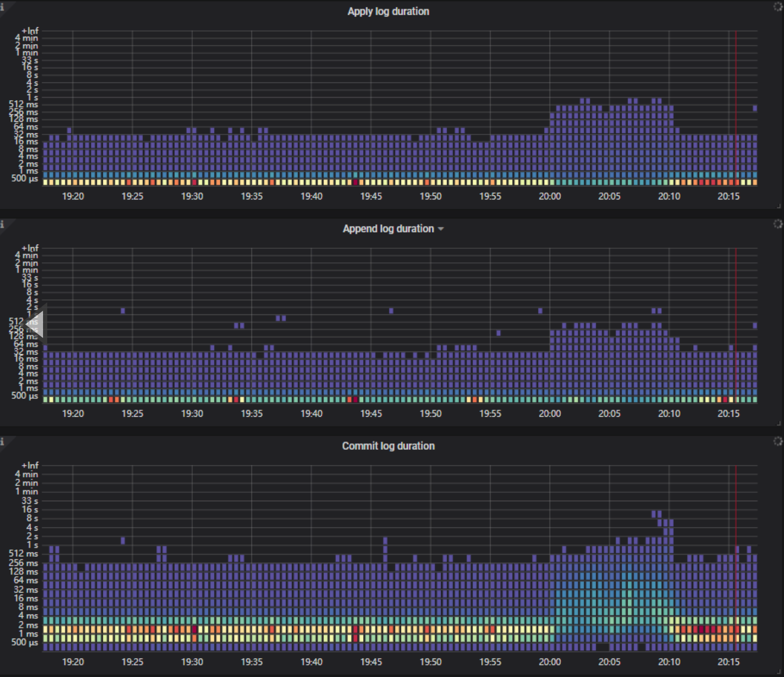The height and width of the screenshot is (677, 784).
Task: Open the info icon of Apply log duration panel
Action: [2, 7]
